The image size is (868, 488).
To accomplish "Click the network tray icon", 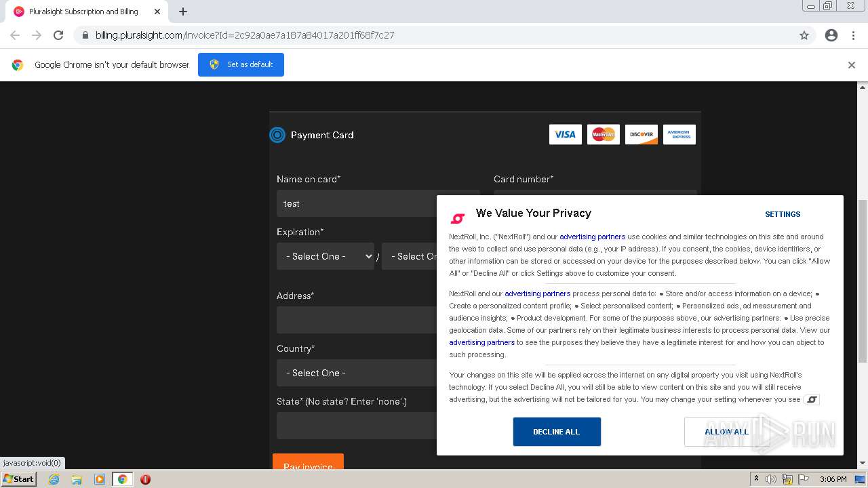I will 787,479.
